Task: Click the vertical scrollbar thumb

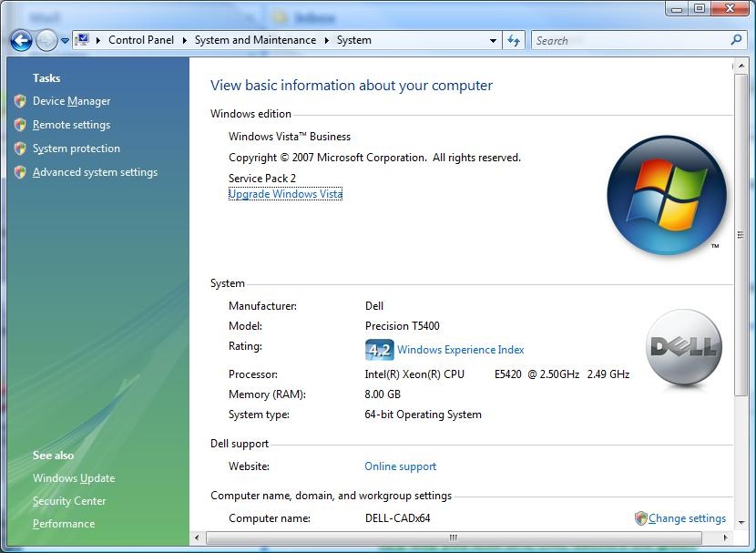Action: tap(741, 235)
